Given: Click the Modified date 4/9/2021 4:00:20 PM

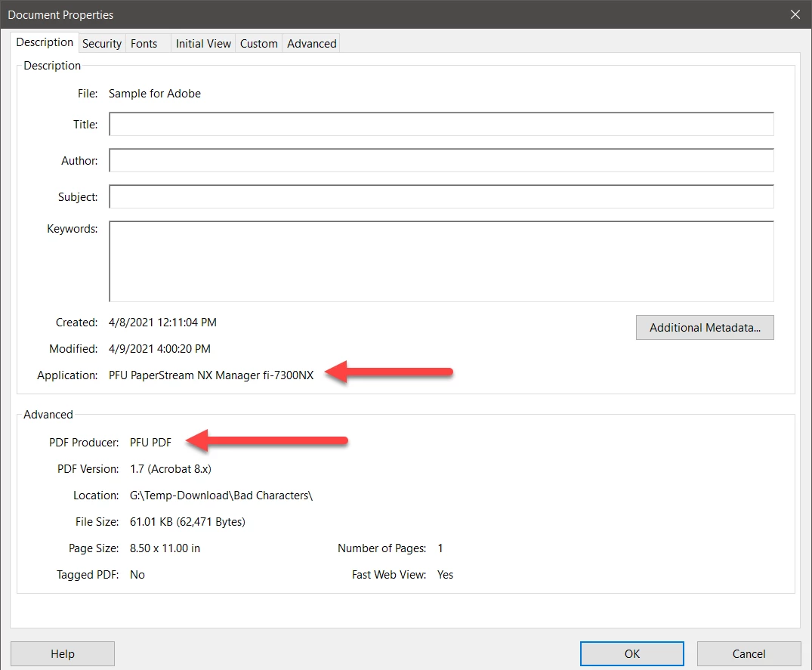Looking at the screenshot, I should point(159,349).
